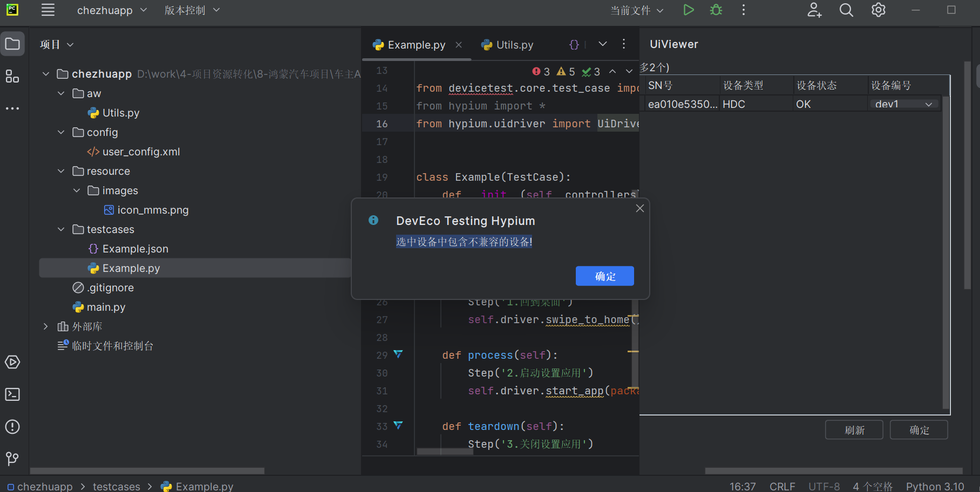The width and height of the screenshot is (980, 492).
Task: Click the override gutter marker on line 29
Action: pyautogui.click(x=398, y=354)
